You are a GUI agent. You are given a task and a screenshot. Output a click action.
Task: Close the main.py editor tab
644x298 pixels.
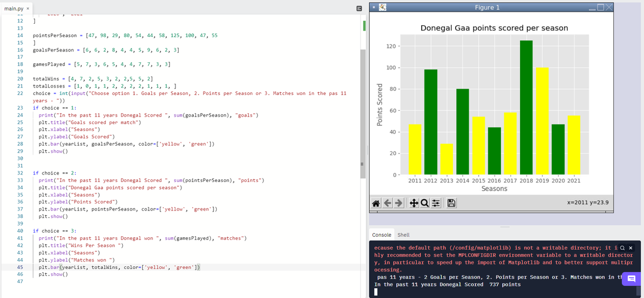click(28, 8)
